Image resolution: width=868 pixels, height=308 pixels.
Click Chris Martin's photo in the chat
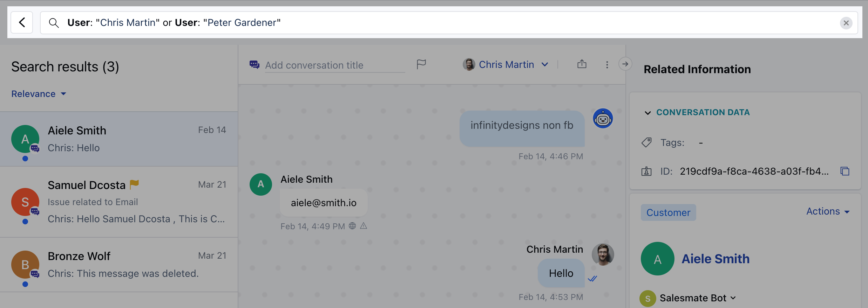coord(603,254)
